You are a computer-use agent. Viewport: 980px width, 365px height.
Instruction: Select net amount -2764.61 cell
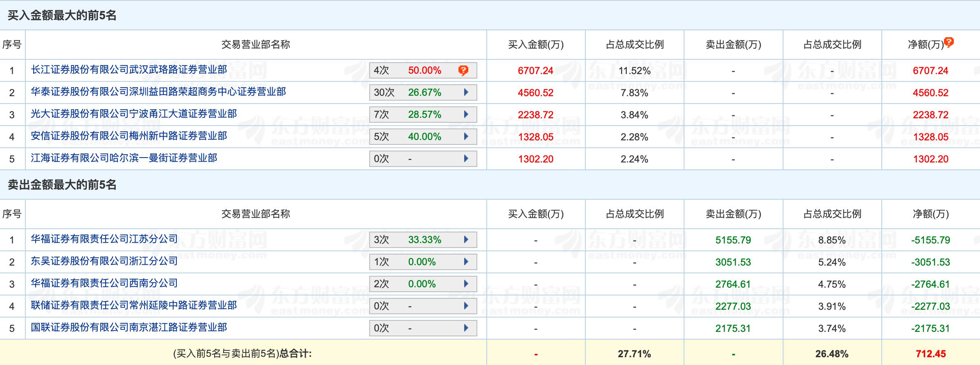point(930,284)
